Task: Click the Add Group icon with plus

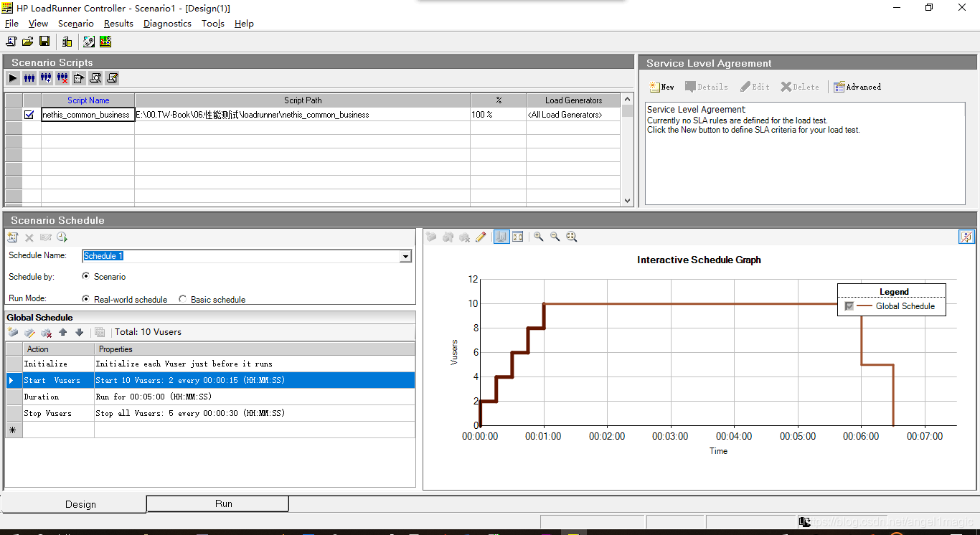Action: [46, 78]
